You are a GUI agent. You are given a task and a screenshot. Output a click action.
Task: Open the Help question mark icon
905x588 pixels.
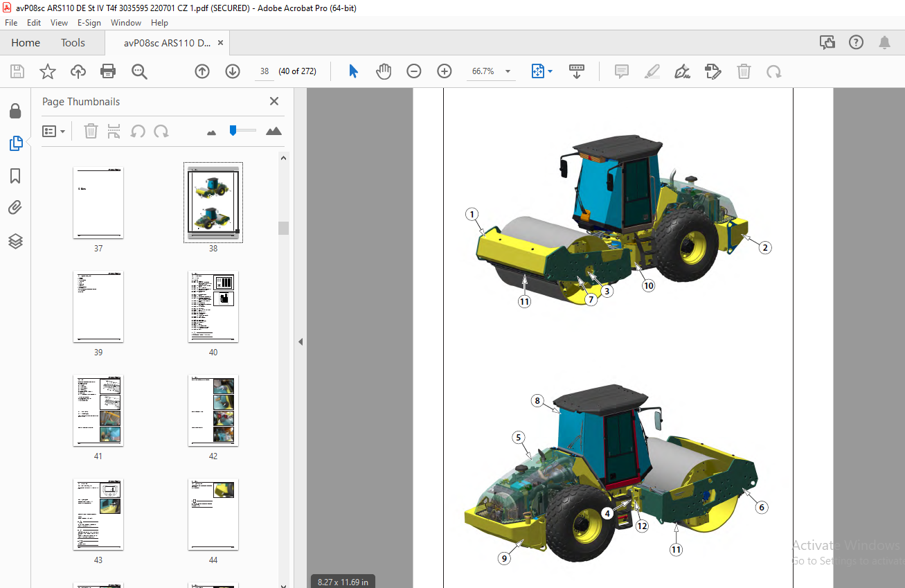pyautogui.click(x=856, y=43)
